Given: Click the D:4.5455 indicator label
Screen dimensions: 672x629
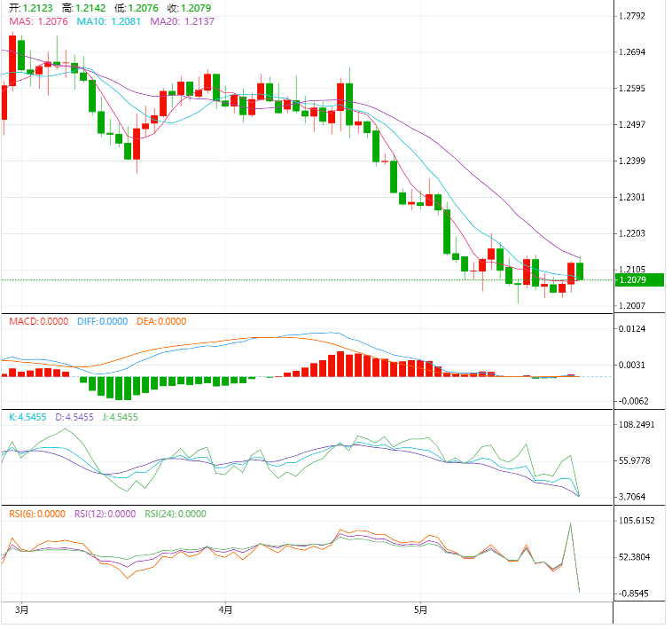Looking at the screenshot, I should pos(74,417).
